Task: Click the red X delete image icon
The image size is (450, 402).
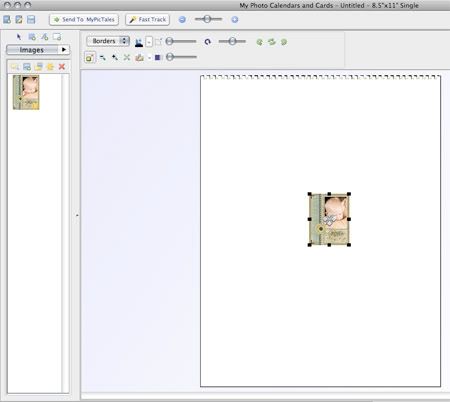Action: pyautogui.click(x=62, y=67)
